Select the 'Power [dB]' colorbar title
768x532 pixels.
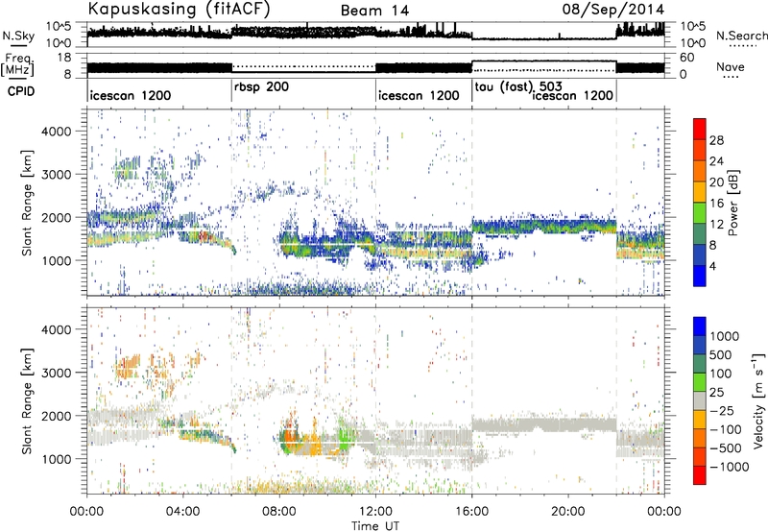point(733,204)
